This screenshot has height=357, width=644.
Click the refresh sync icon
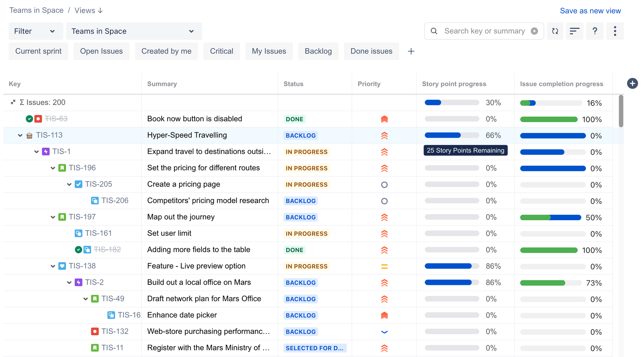(x=555, y=31)
